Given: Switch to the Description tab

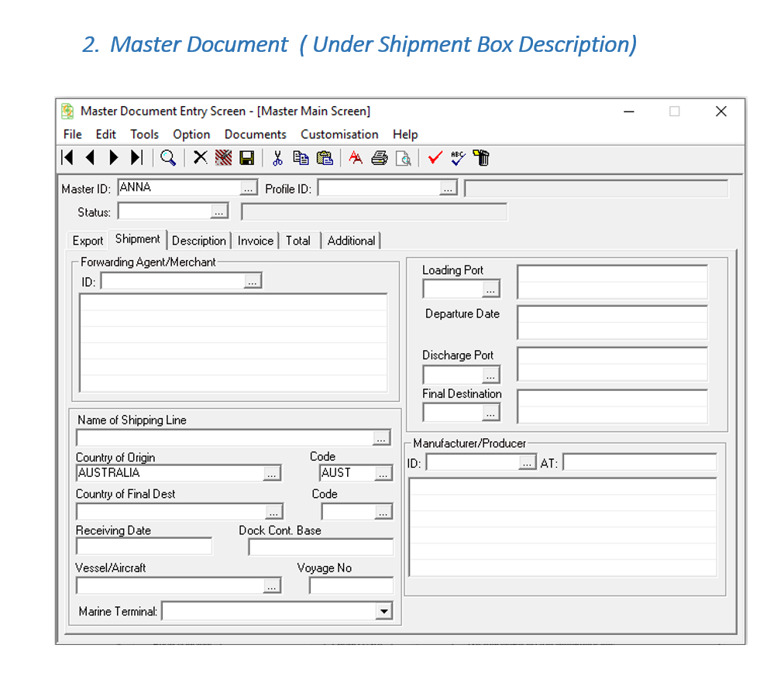Looking at the screenshot, I should point(199,241).
